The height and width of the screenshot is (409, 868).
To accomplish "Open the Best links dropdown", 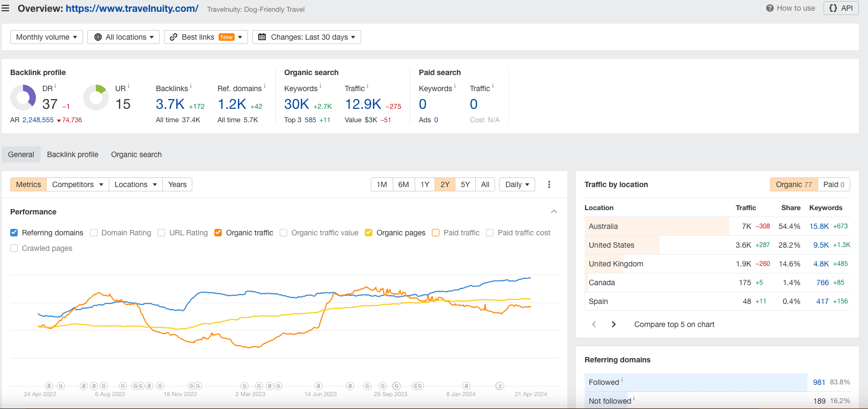I will click(206, 37).
